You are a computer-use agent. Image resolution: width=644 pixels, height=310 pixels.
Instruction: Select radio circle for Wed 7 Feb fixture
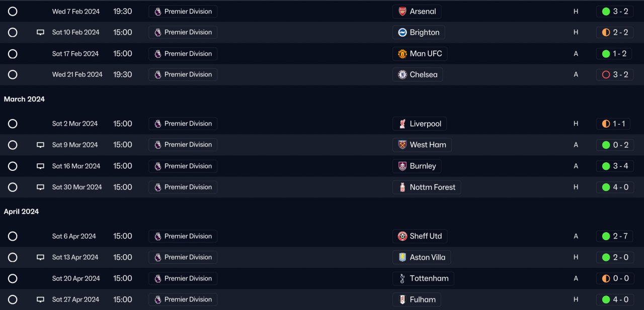point(13,12)
